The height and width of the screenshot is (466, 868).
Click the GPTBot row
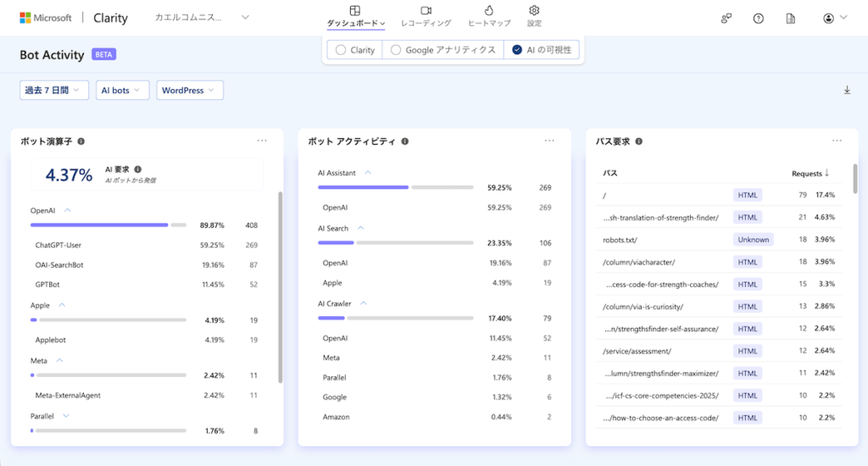tap(147, 285)
